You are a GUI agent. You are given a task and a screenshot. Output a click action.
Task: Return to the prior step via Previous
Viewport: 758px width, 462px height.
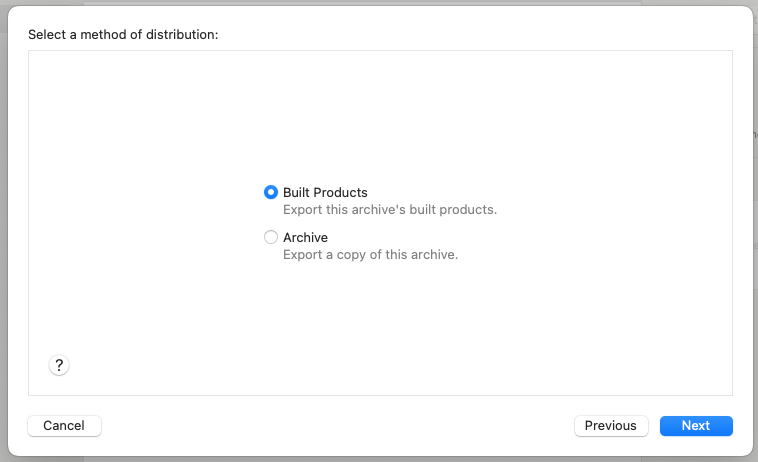pyautogui.click(x=611, y=426)
